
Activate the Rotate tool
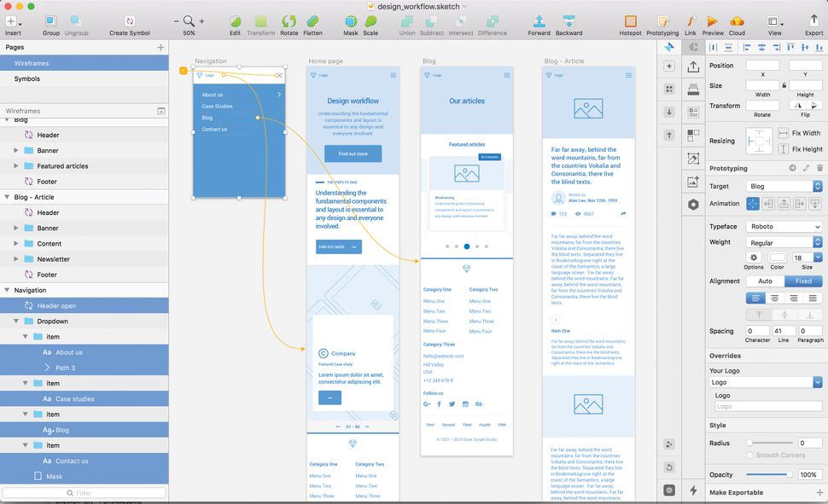coord(289,23)
